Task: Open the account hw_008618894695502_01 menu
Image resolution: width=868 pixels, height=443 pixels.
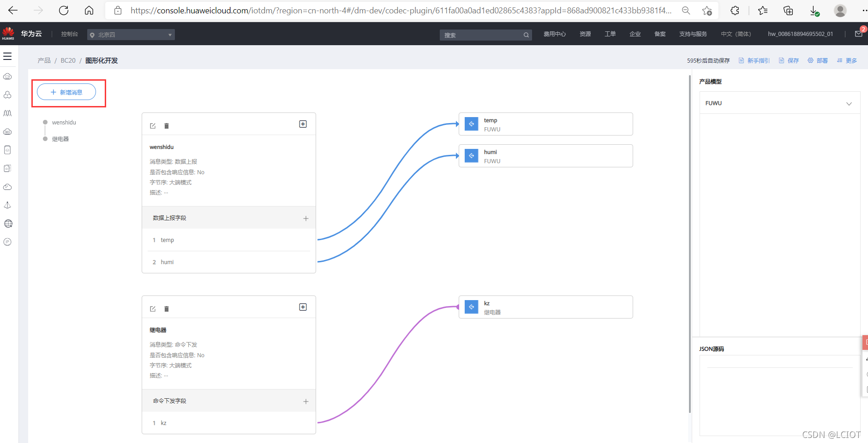Action: click(801, 34)
